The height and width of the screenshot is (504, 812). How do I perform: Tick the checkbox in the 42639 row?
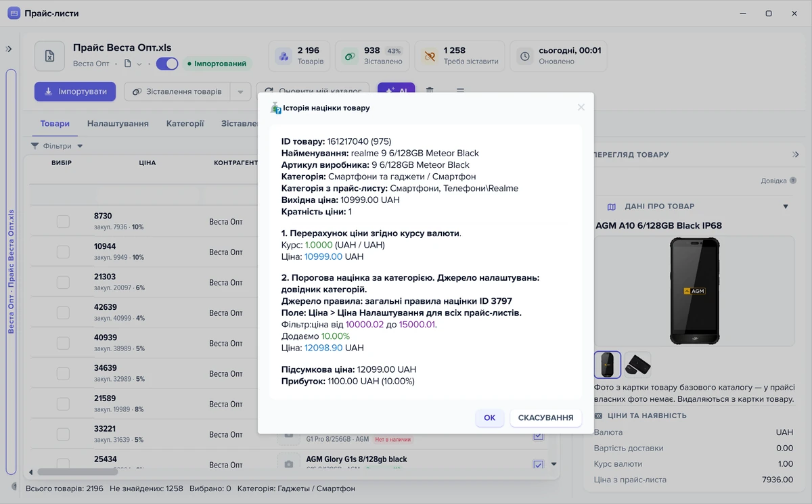63,313
